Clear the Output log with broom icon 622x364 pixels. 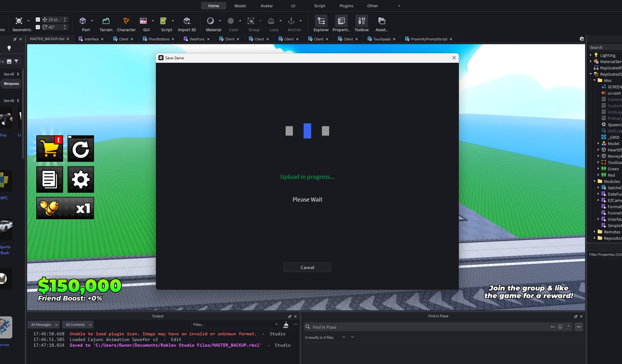click(x=286, y=325)
